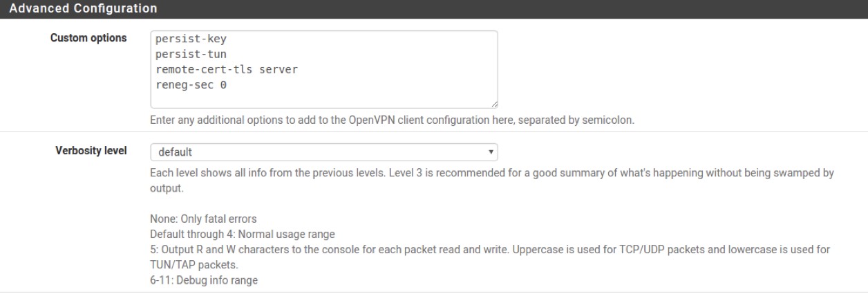Click the Verbosity level dropdown arrow
Viewport: 868px width, 303px height.
tap(490, 151)
